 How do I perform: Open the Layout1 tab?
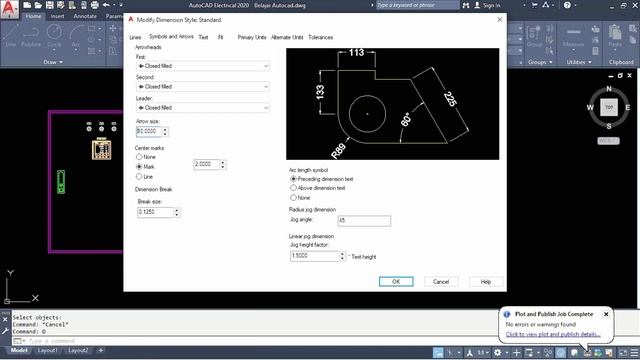click(47, 350)
